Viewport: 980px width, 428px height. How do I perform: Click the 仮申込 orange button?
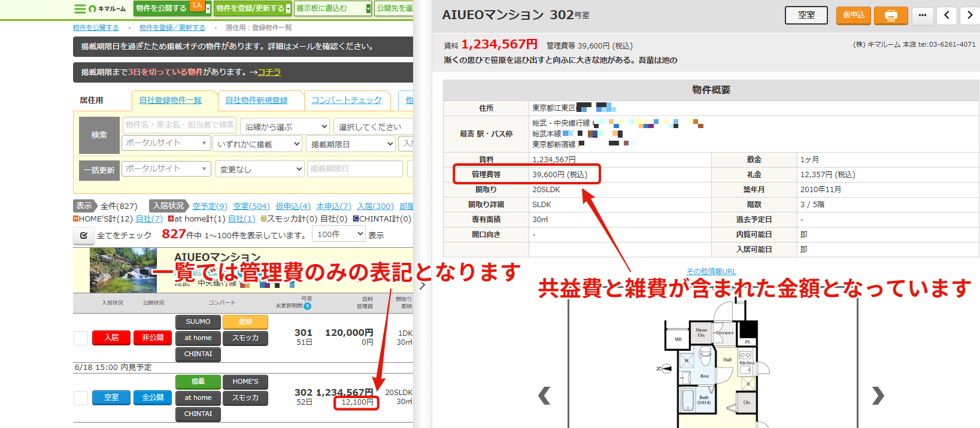click(854, 15)
